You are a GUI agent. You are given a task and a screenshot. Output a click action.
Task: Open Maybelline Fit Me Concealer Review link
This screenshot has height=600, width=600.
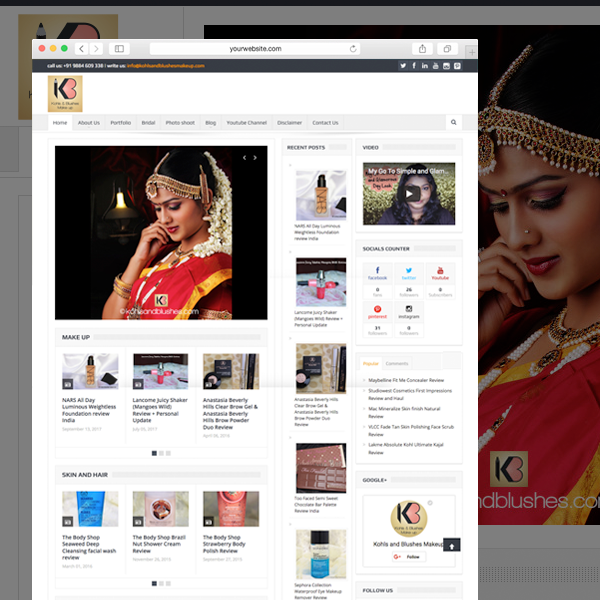point(406,380)
